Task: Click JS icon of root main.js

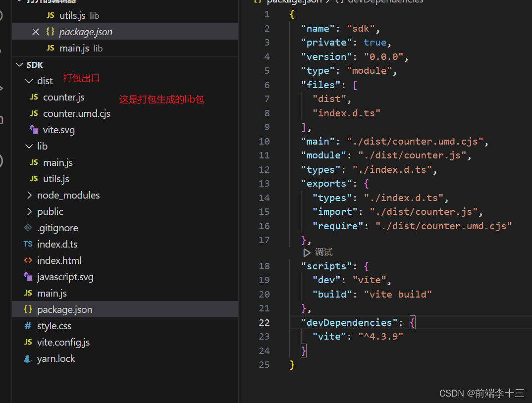Action: (28, 293)
